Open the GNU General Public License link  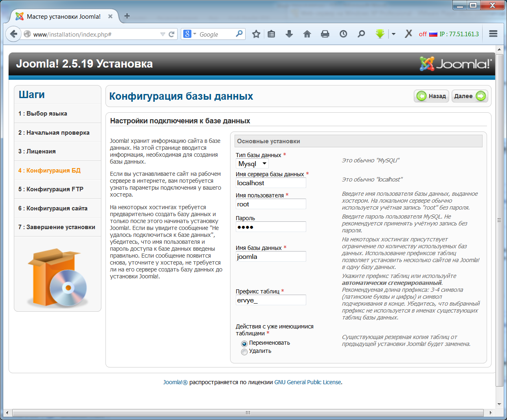click(x=307, y=382)
